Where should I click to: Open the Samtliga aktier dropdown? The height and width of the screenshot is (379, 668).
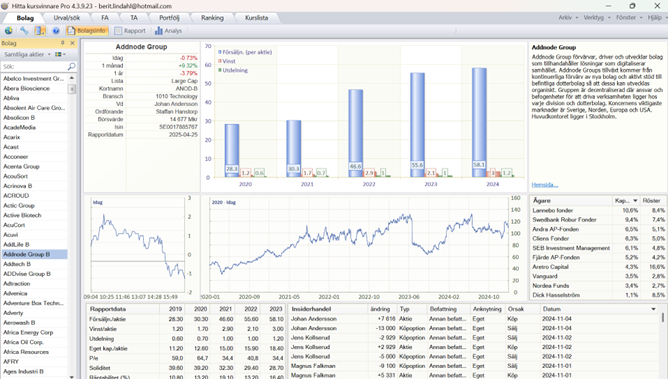coord(27,55)
